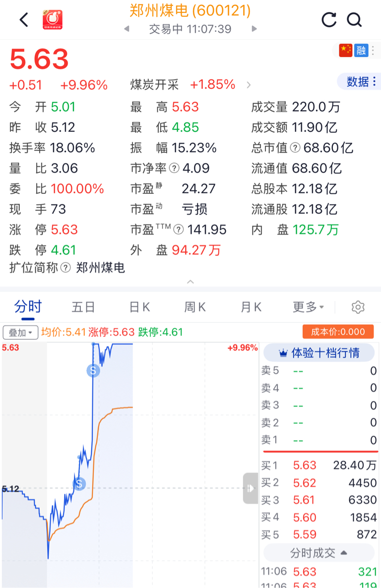Screen dimensions: 381x588
Task: Tap the stock title 郑州煤电 (600121)
Action: click(190, 10)
